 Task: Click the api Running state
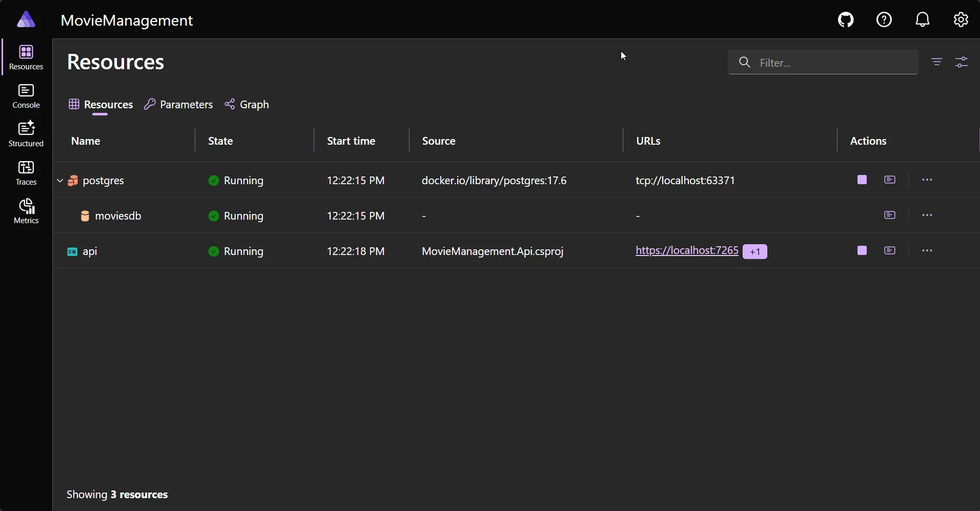[236, 251]
